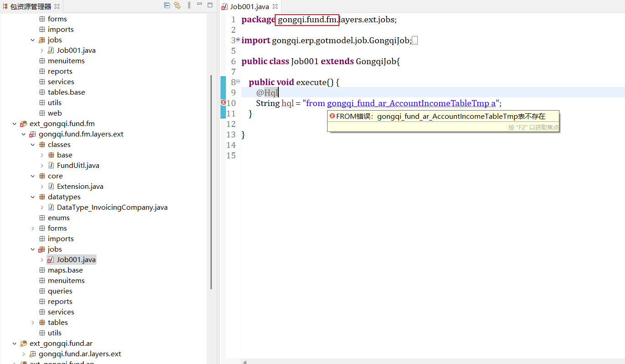Collapse the execute() method fold on line 8
The height and width of the screenshot is (364, 625).
[238, 81]
